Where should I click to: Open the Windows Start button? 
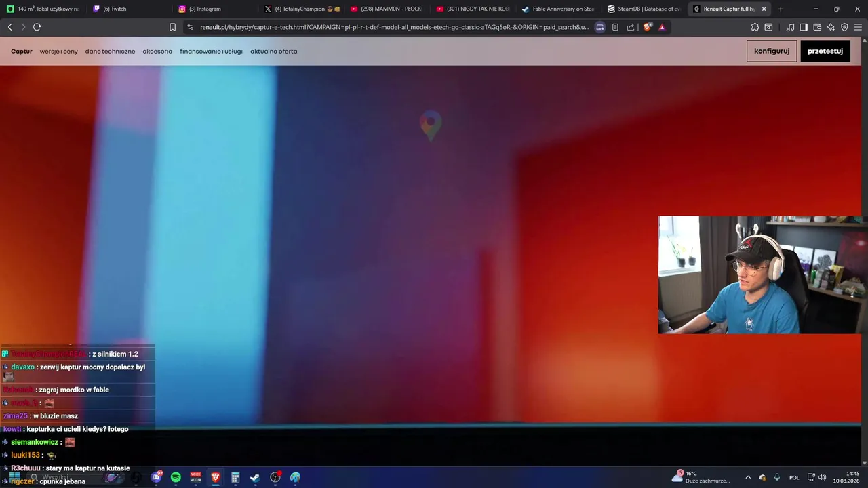point(14,477)
